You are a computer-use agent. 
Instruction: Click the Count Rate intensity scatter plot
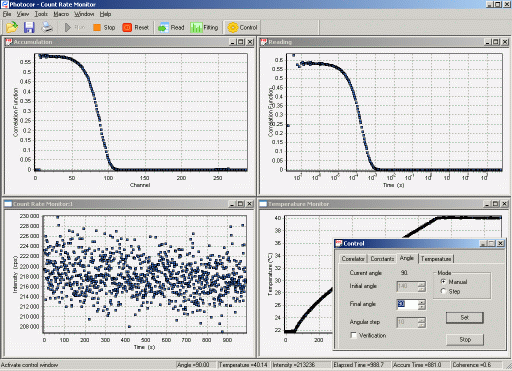145,274
